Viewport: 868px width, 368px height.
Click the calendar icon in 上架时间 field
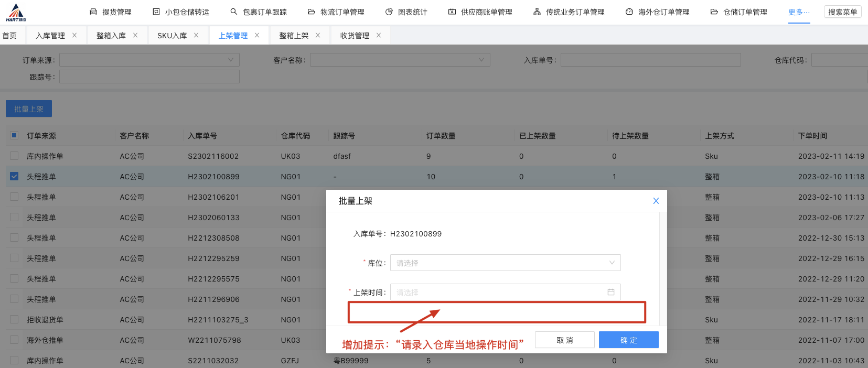tap(610, 292)
